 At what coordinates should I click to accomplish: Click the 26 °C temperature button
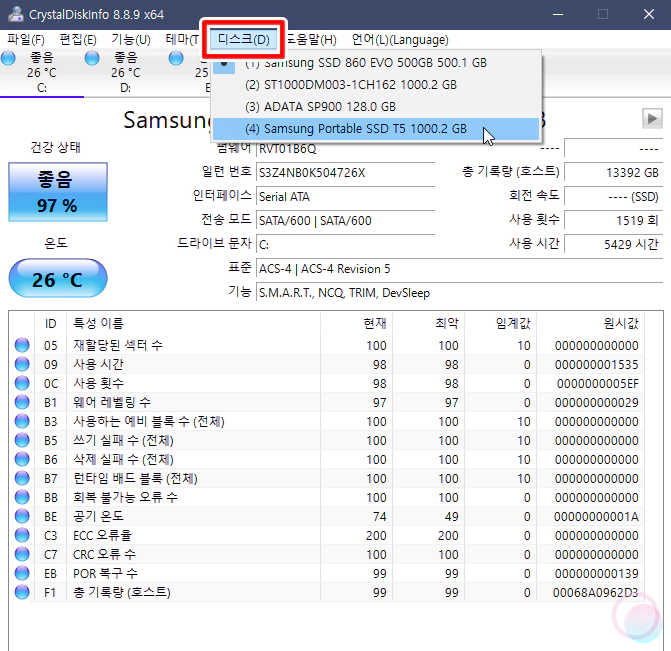tap(58, 279)
